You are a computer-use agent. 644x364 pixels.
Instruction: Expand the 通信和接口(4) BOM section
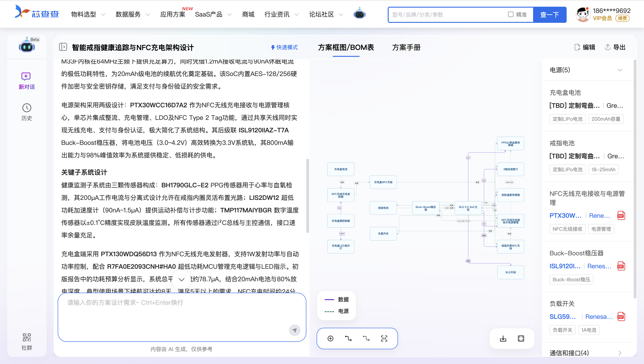click(x=620, y=353)
